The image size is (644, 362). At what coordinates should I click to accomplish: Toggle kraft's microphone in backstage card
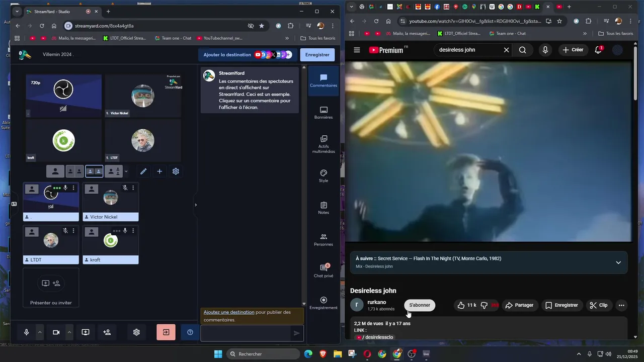(x=125, y=231)
